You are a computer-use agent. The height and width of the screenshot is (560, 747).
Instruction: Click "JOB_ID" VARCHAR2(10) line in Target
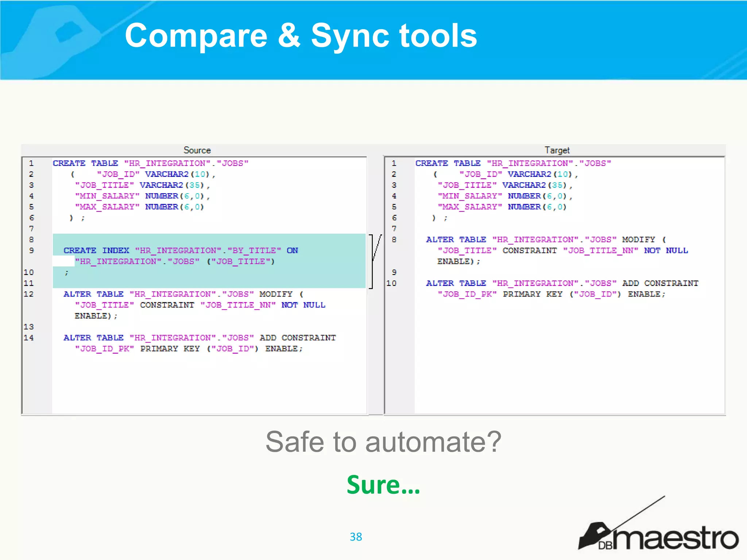506,174
